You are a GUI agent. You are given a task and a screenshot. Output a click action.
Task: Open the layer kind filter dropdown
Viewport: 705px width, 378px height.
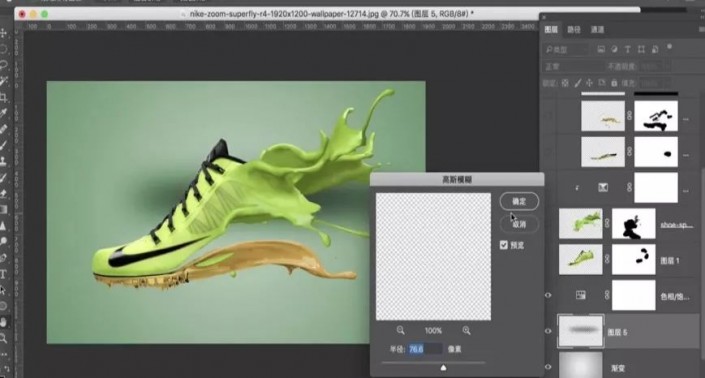pos(566,49)
